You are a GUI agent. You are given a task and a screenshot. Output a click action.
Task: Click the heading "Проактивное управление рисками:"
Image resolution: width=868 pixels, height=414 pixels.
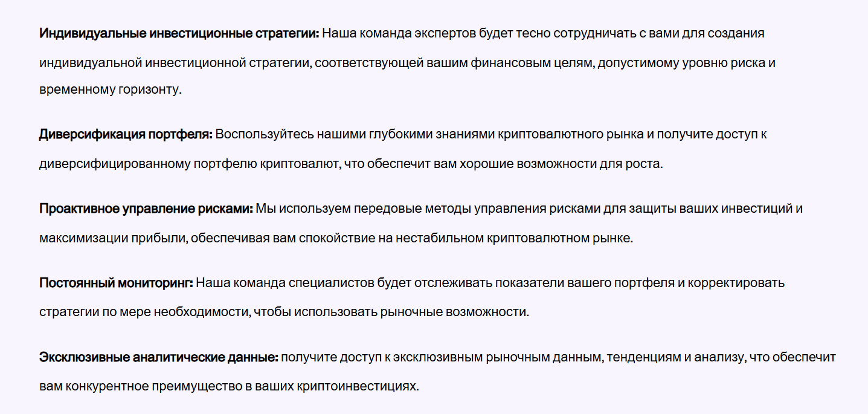click(x=146, y=209)
